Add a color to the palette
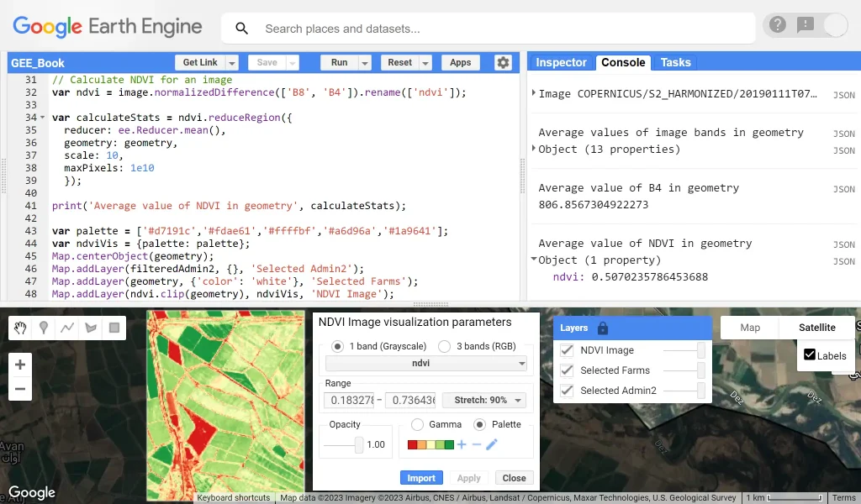 click(x=462, y=444)
